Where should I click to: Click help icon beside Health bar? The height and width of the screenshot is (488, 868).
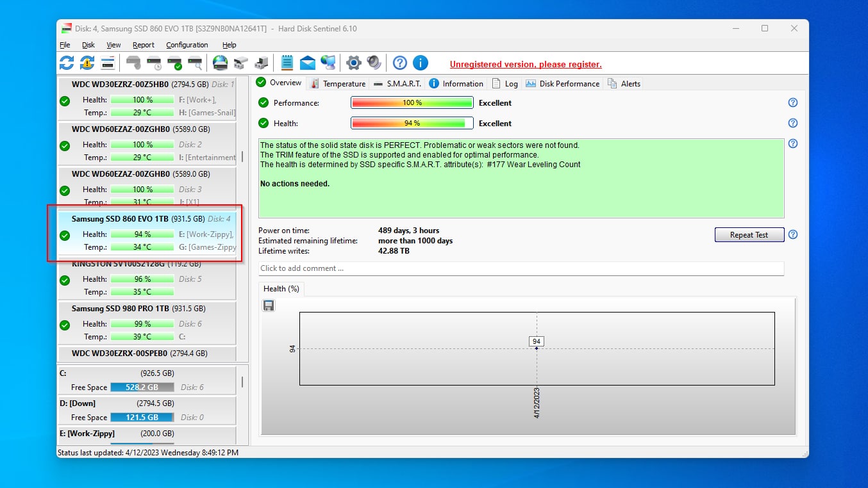coord(793,123)
